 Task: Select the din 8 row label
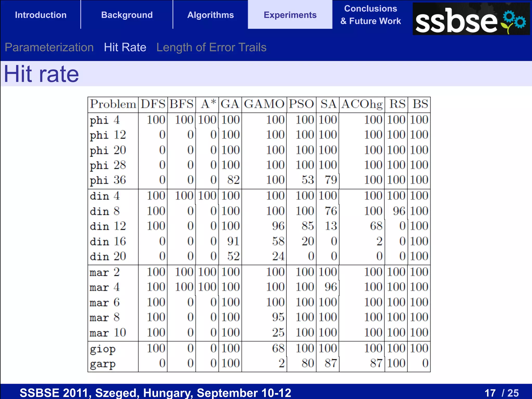(x=105, y=211)
